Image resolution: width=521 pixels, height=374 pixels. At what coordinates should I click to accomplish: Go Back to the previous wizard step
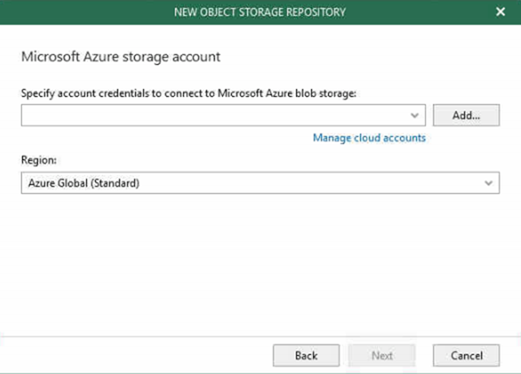(306, 355)
